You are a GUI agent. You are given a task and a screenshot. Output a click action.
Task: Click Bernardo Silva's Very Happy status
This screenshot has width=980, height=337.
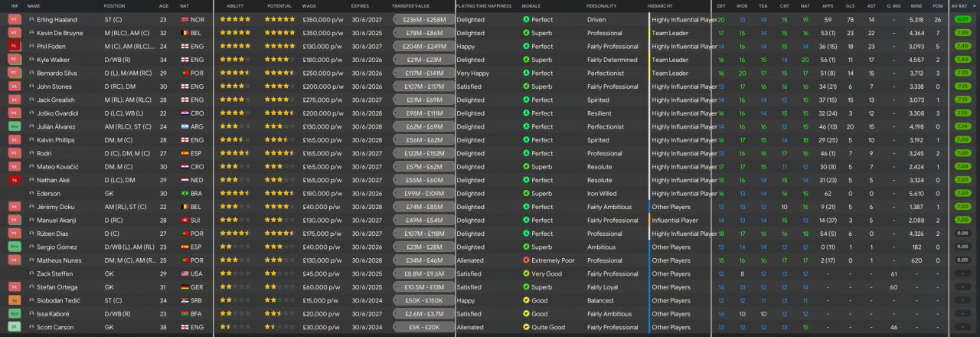[x=472, y=73]
